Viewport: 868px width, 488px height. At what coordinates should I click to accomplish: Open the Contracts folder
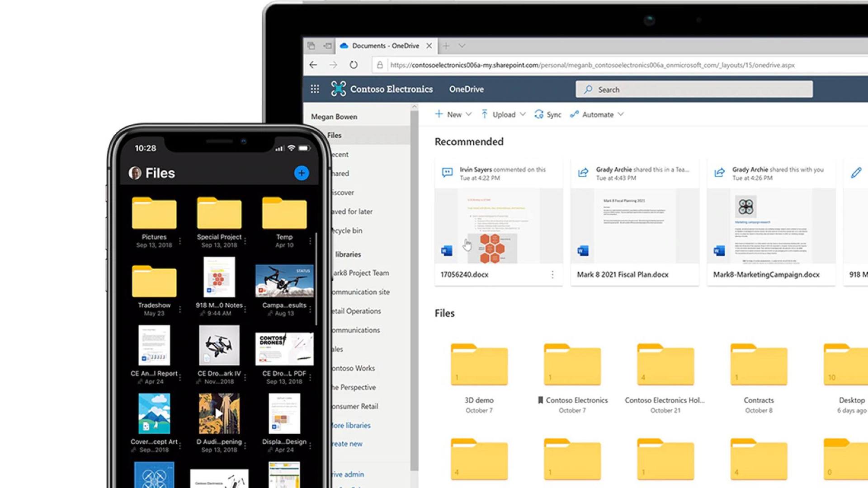click(x=759, y=364)
